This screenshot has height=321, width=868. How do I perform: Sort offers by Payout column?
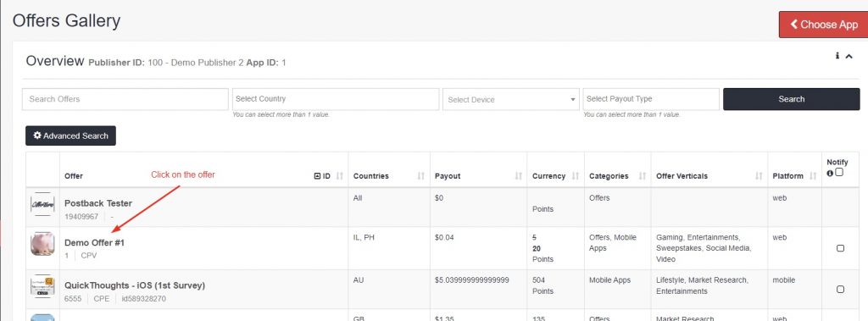(519, 176)
